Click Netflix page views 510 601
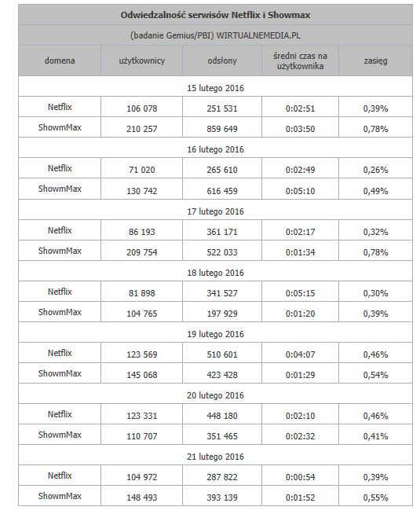The height and width of the screenshot is (514, 420). tap(222, 354)
